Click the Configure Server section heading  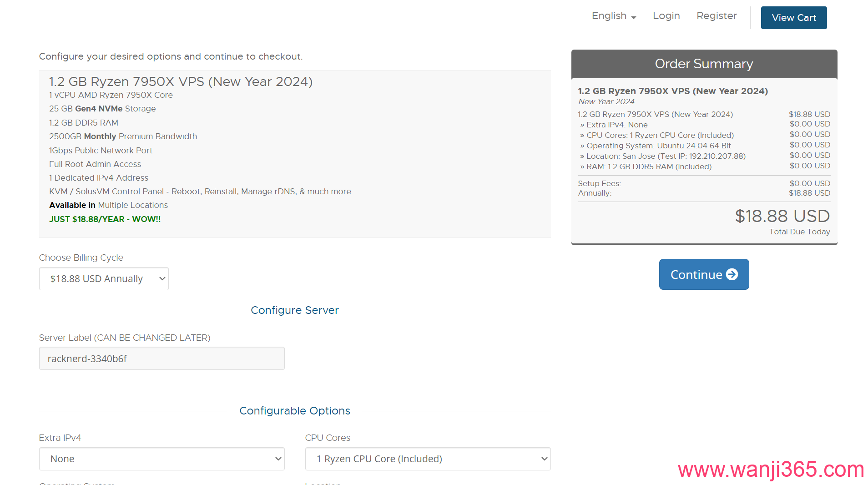click(x=294, y=310)
